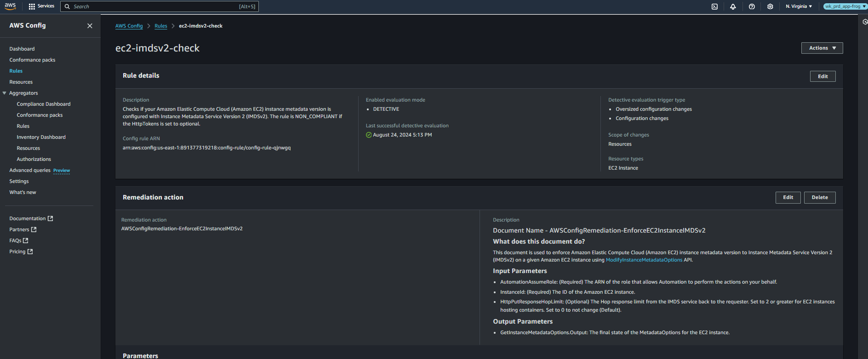Open top-level Resources in the sidebar
Image resolution: width=868 pixels, height=359 pixels.
click(21, 82)
